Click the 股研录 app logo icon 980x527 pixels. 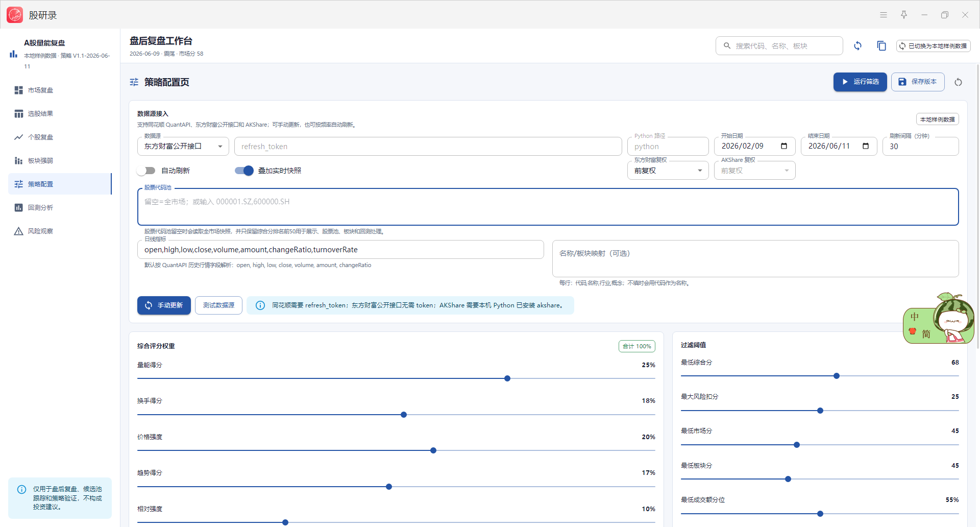15,15
